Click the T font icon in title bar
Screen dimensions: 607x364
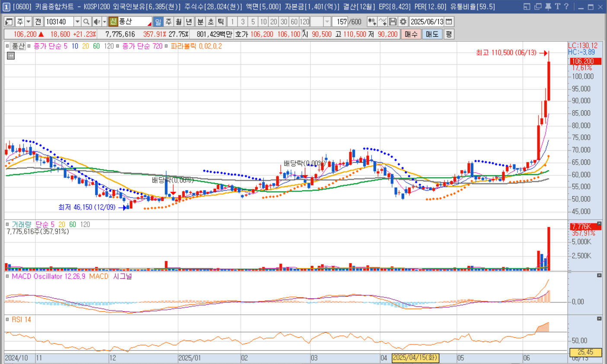[x=557, y=6]
